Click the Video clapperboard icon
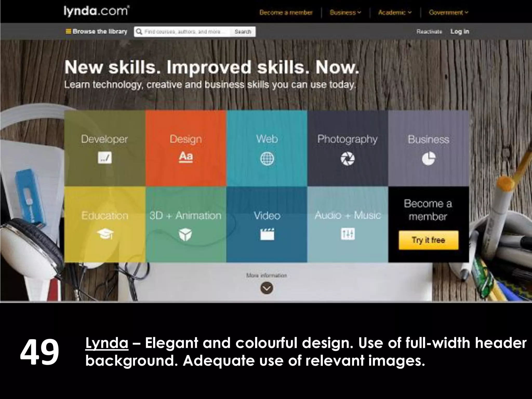Viewport: 532px width, 399px height. 267,234
